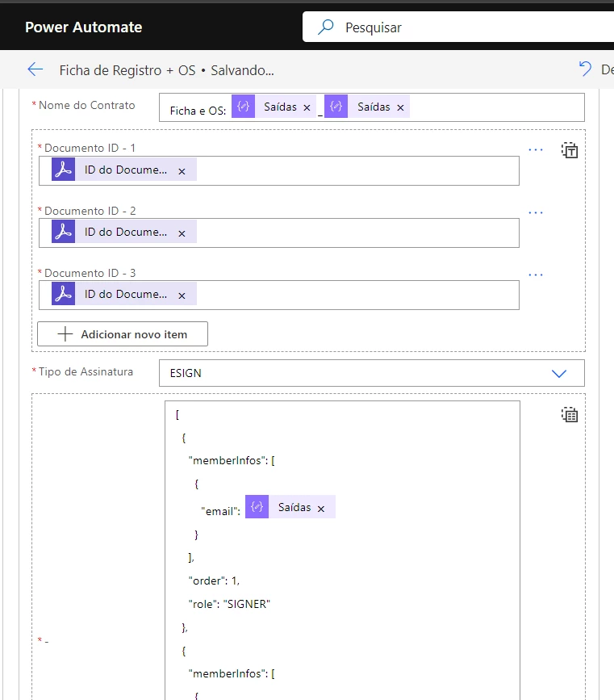Open options menu for Documento ID - 1
Screen dimensions: 614x700
[x=536, y=150]
